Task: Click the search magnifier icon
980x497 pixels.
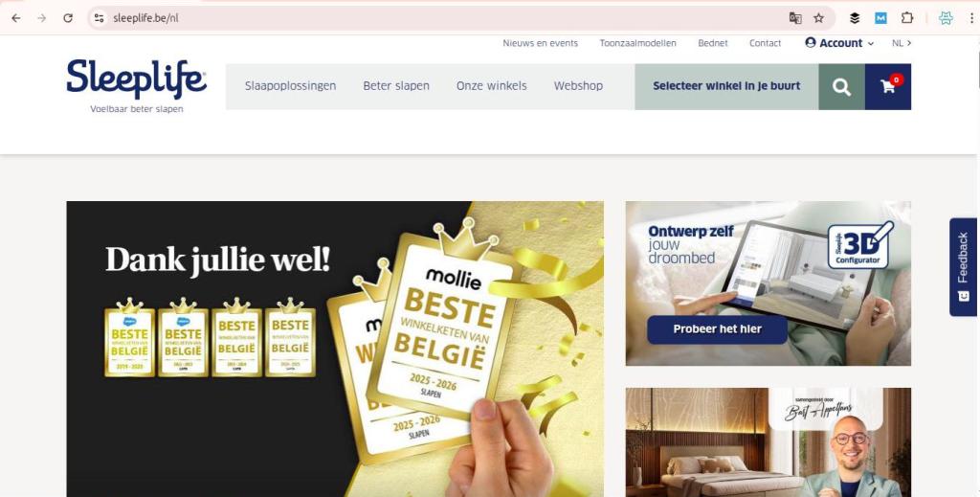Action: pyautogui.click(x=841, y=87)
